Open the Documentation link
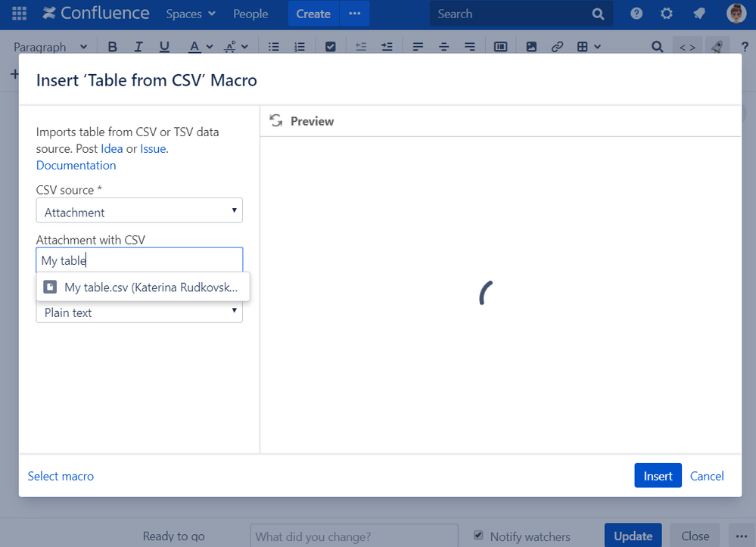Viewport: 756px width, 547px height. pos(76,165)
